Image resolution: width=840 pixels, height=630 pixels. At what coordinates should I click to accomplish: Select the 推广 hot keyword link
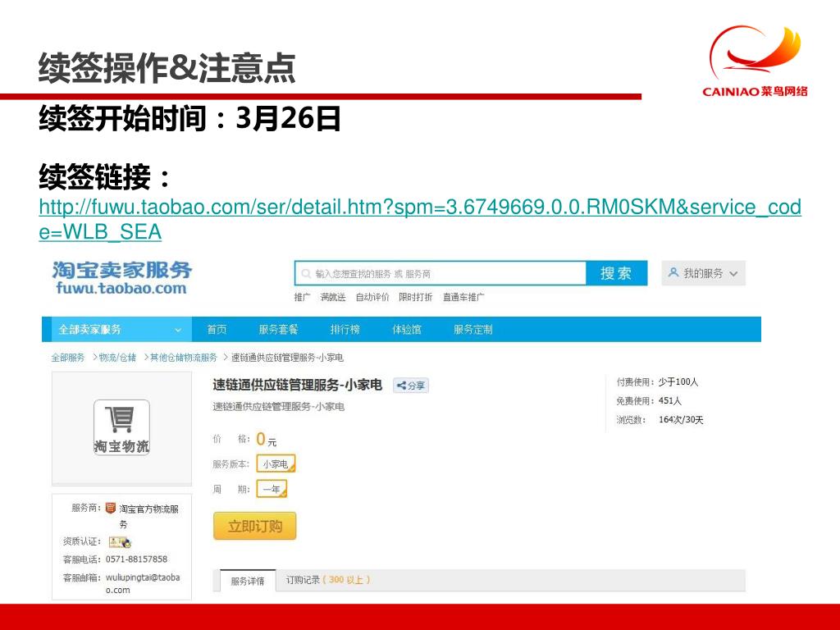[302, 297]
